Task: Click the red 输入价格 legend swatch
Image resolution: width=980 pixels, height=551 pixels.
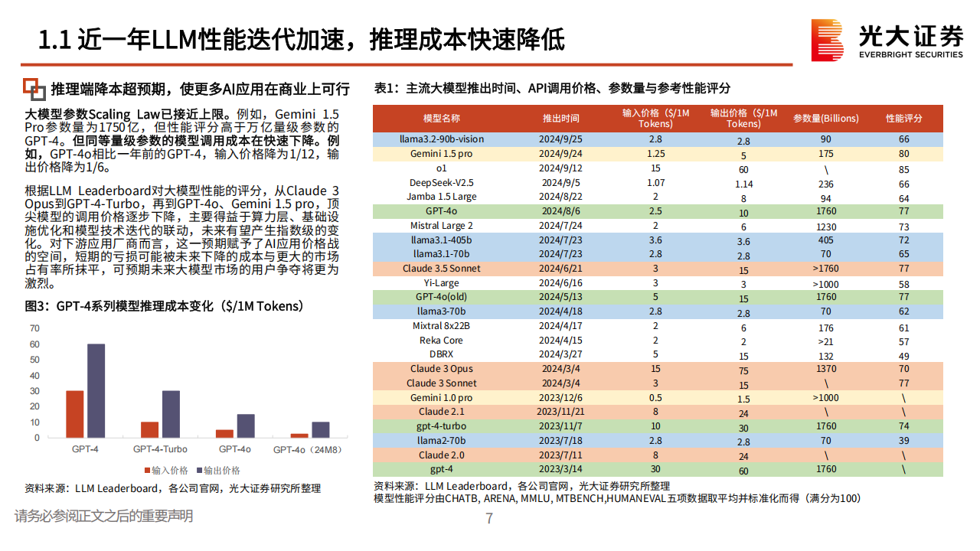Action: (147, 470)
